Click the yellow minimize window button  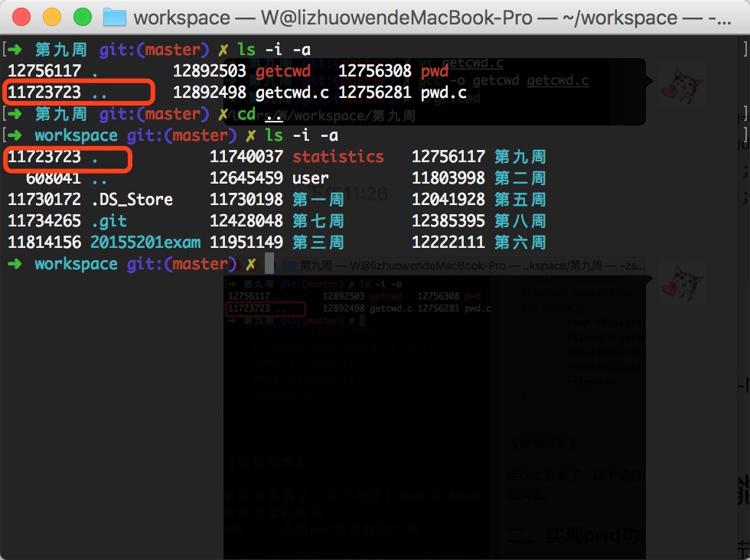tap(52, 18)
